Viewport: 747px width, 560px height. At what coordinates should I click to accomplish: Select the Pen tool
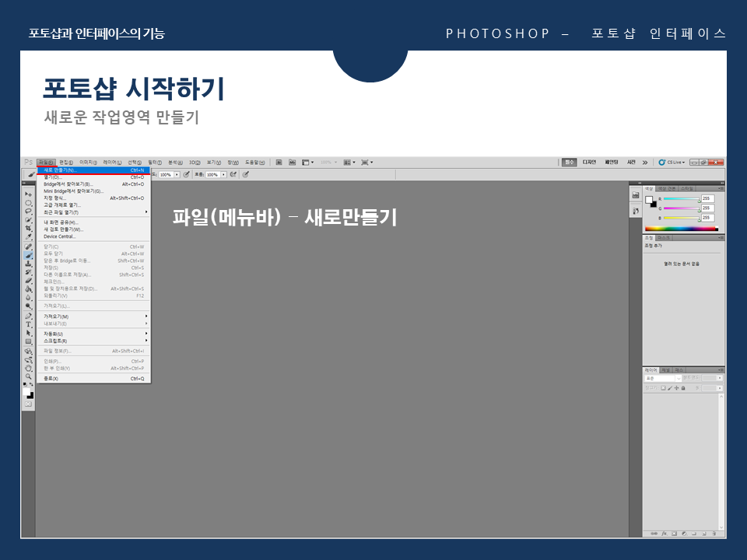pyautogui.click(x=29, y=315)
